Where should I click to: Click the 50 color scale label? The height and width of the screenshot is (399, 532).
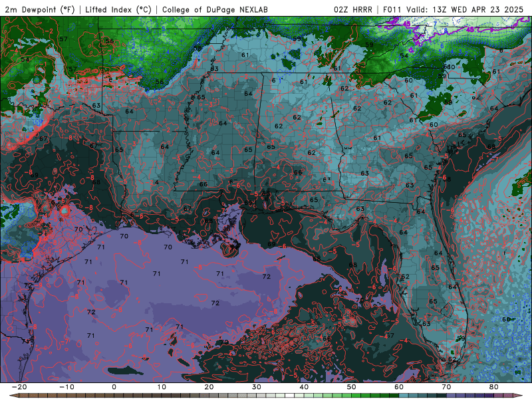click(x=352, y=387)
